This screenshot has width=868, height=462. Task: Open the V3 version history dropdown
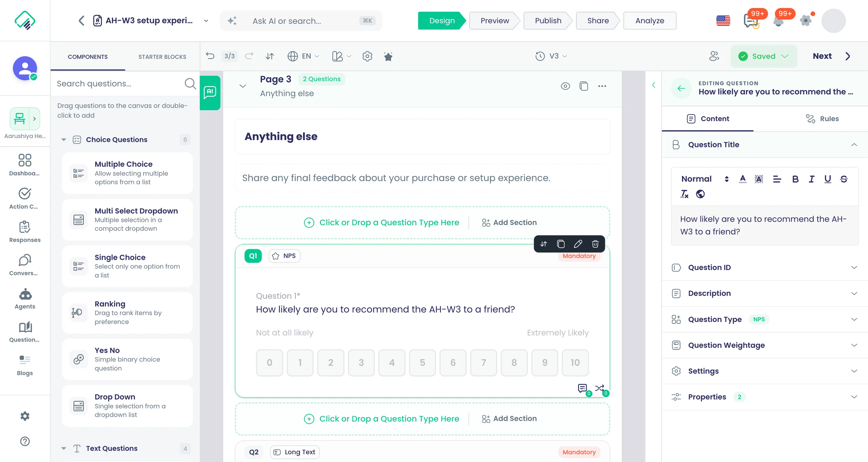(551, 56)
